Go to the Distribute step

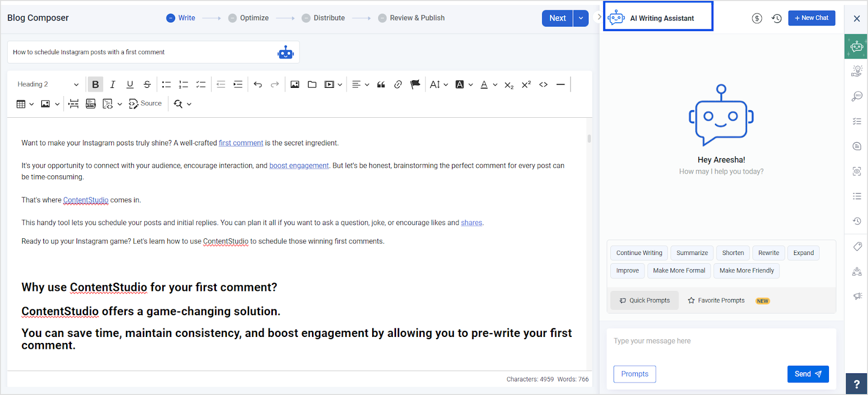pyautogui.click(x=323, y=18)
